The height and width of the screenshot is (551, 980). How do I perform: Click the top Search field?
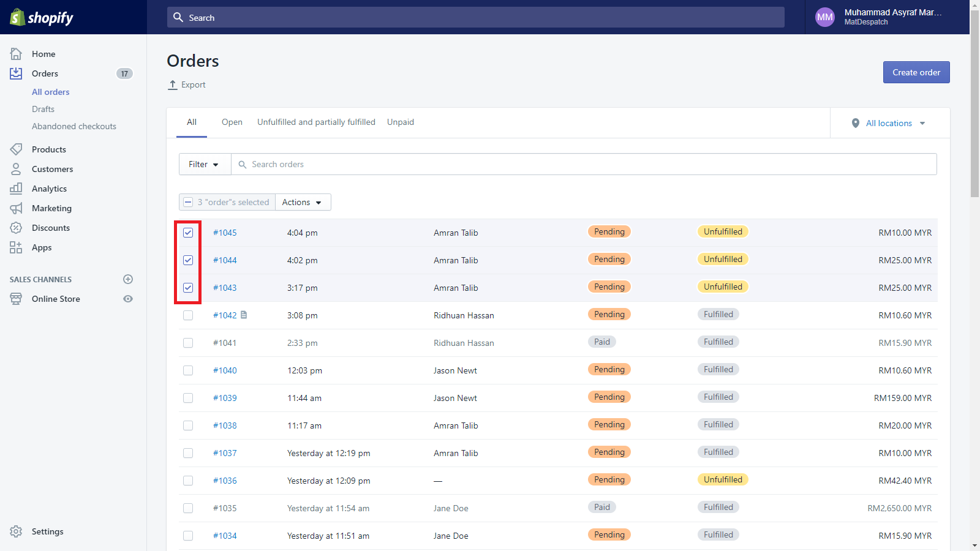click(476, 17)
